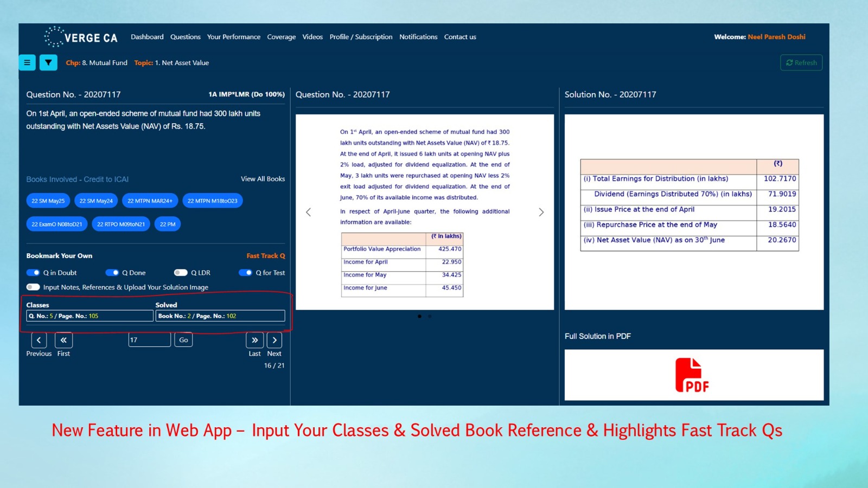Go to next question arrow

pos(275,340)
